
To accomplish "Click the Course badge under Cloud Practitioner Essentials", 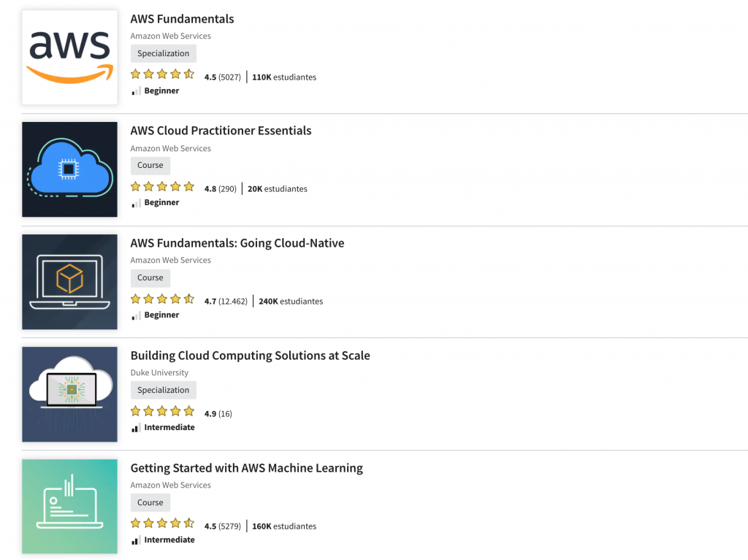I will click(x=150, y=166).
